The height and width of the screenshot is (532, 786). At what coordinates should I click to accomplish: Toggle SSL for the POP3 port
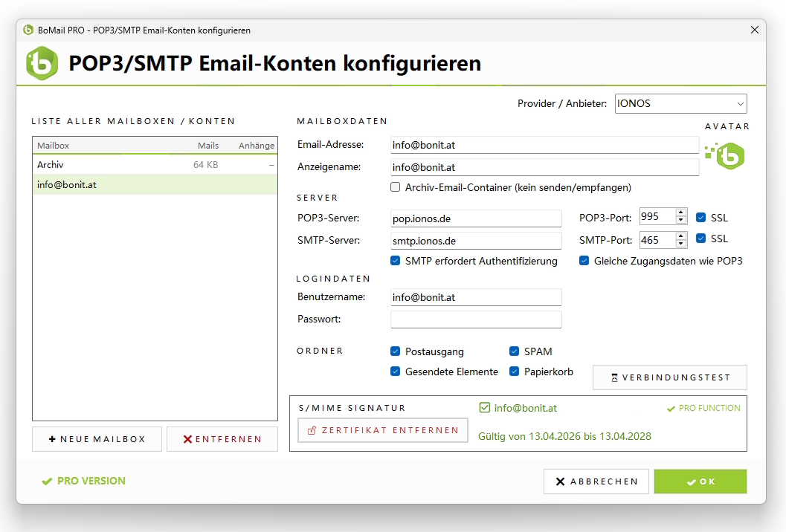700,218
